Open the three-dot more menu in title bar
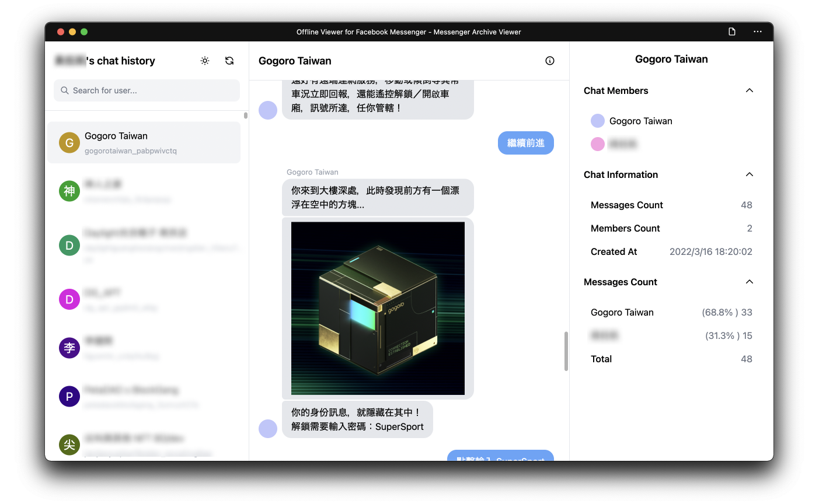The image size is (819, 504). tap(758, 32)
